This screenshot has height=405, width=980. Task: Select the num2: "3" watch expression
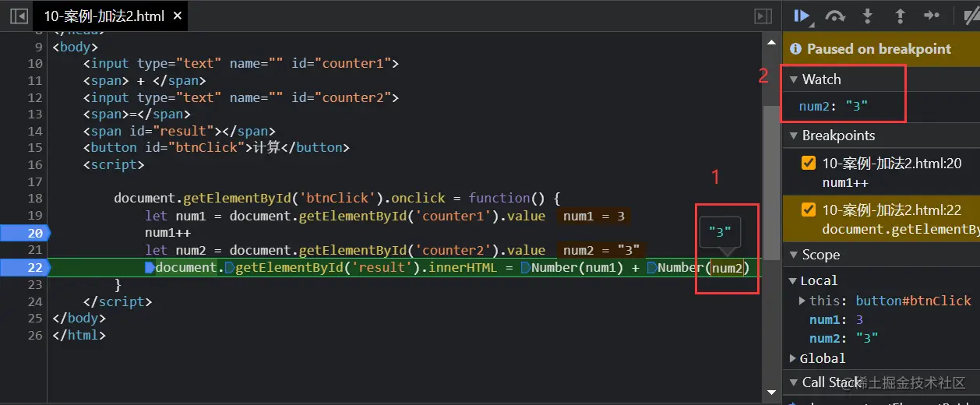pyautogui.click(x=834, y=106)
